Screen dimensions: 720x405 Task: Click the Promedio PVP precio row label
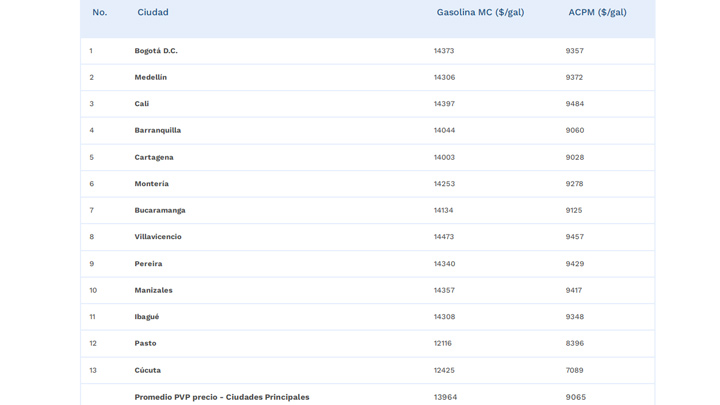222,397
